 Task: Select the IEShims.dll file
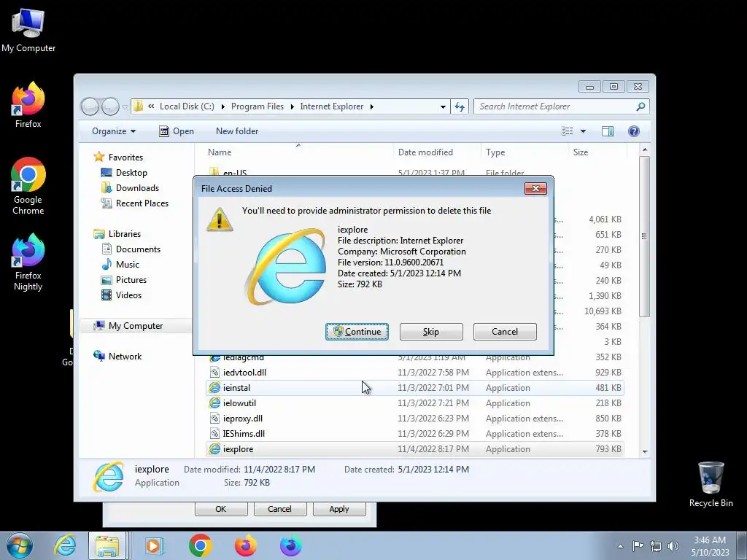point(415,433)
